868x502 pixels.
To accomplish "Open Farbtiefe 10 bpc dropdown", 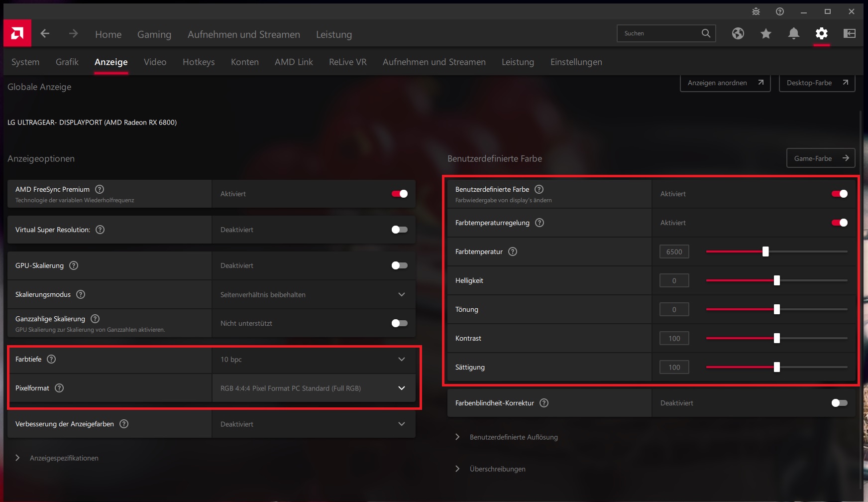I will tap(314, 359).
